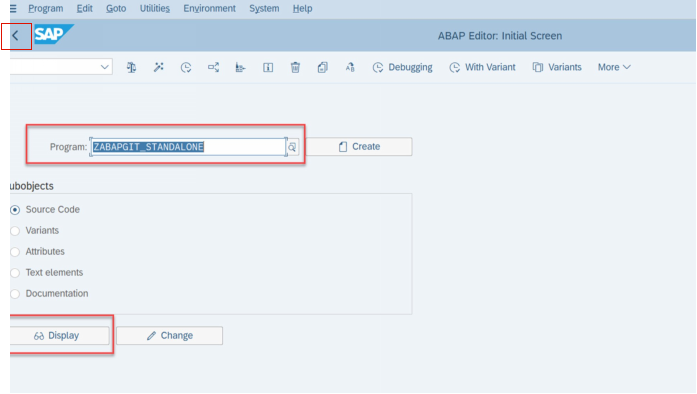This screenshot has width=697, height=394.
Task: Open the hamburger menu icon
Action: [13, 8]
